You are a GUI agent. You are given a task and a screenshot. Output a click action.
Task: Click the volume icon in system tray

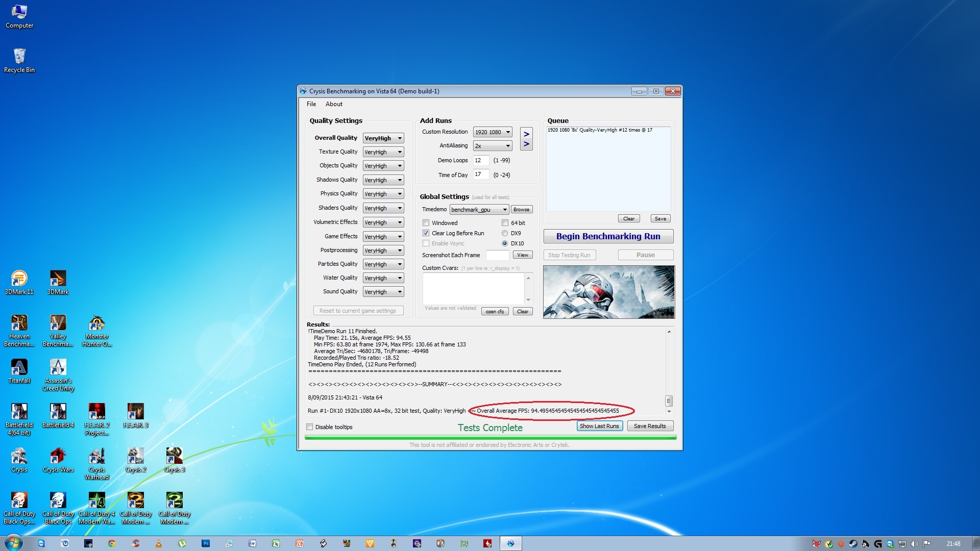click(914, 544)
